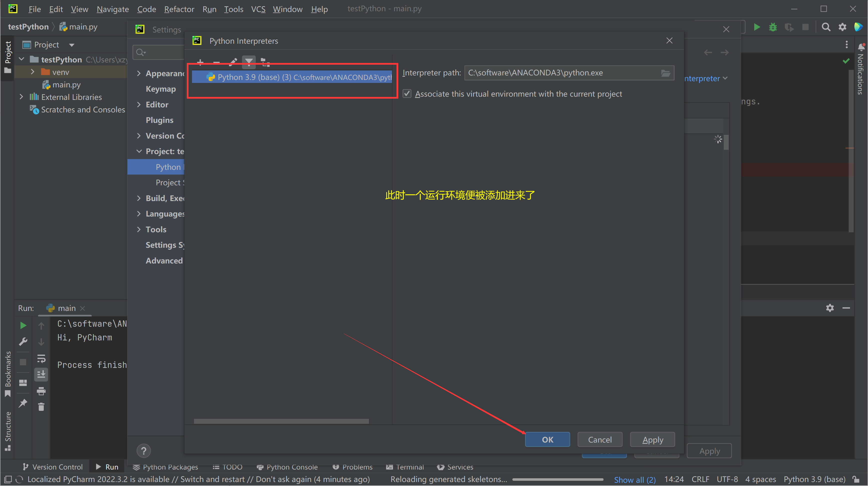868x486 pixels.
Task: Select main.py in project tree
Action: point(66,84)
